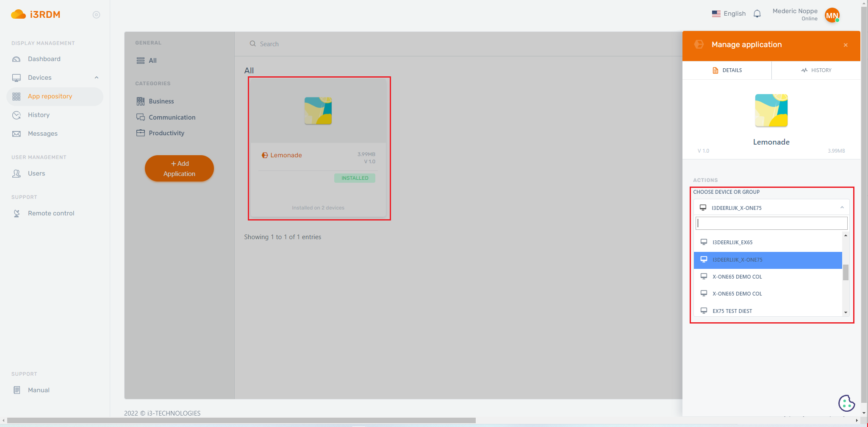Open the cookie settings icon
The width and height of the screenshot is (868, 427).
pos(846,403)
